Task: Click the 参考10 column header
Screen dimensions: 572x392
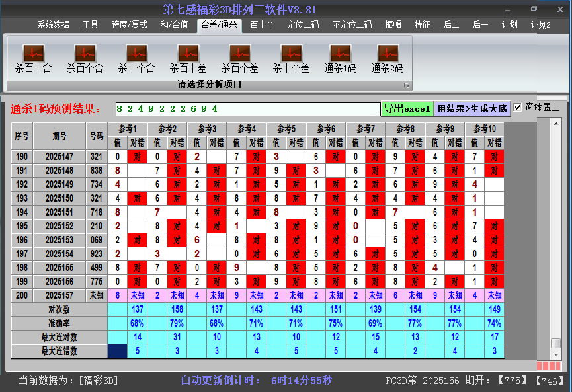Action: tap(485, 129)
